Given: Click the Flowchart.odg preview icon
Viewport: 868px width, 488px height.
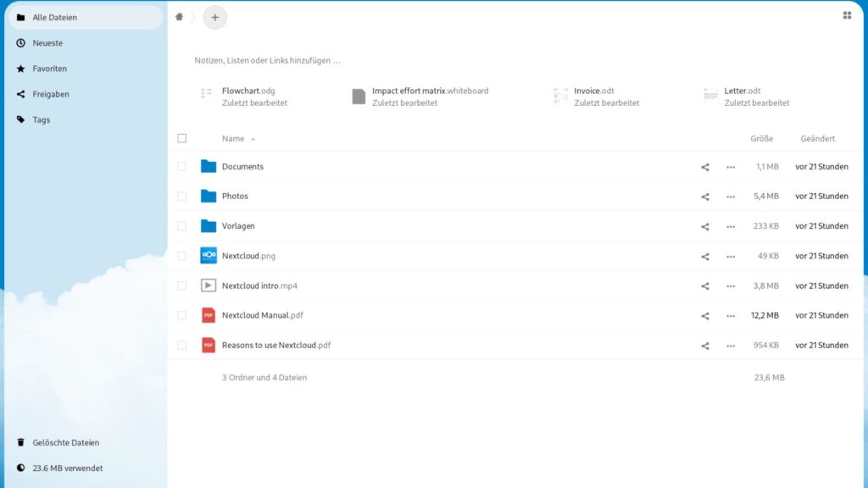Looking at the screenshot, I should pos(207,95).
